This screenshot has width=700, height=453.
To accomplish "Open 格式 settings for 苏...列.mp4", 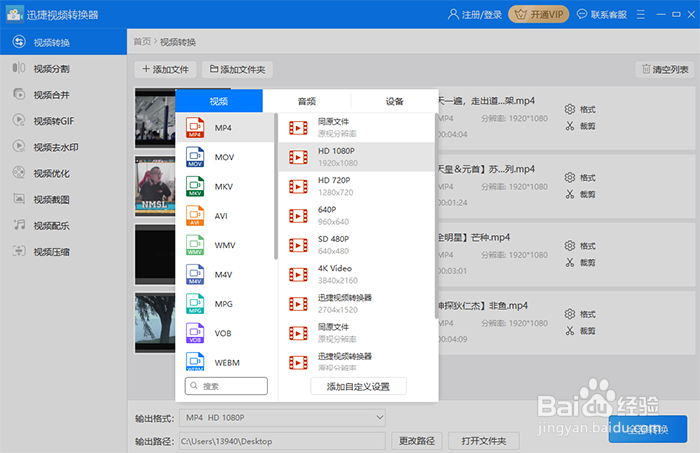I will (580, 178).
